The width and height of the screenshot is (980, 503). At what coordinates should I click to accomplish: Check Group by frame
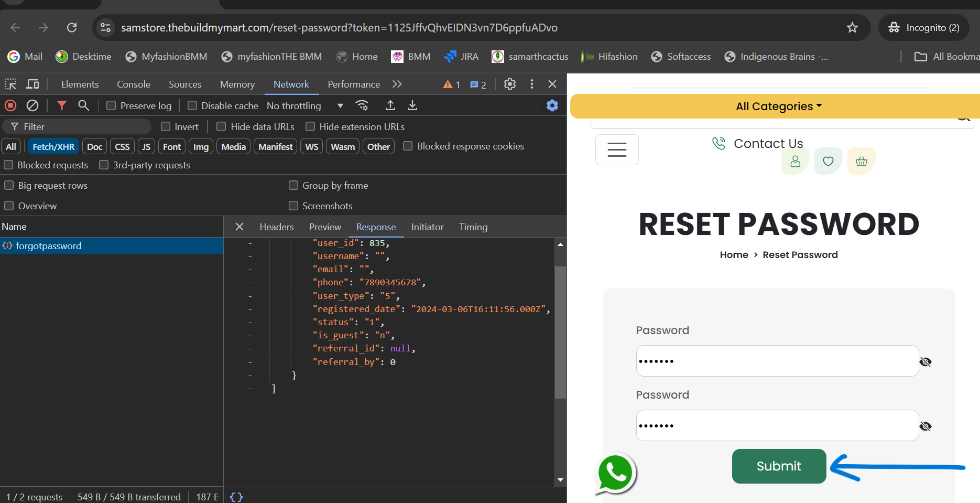click(x=293, y=185)
